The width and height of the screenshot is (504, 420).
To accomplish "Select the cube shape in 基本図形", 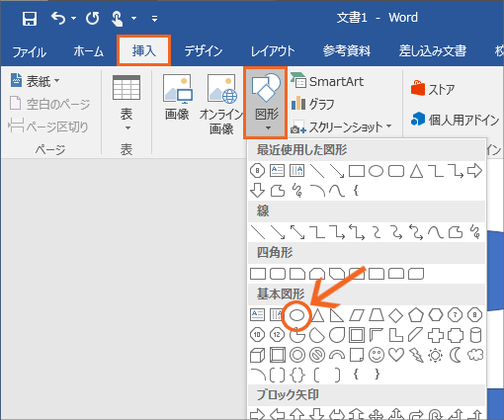I will [x=258, y=355].
